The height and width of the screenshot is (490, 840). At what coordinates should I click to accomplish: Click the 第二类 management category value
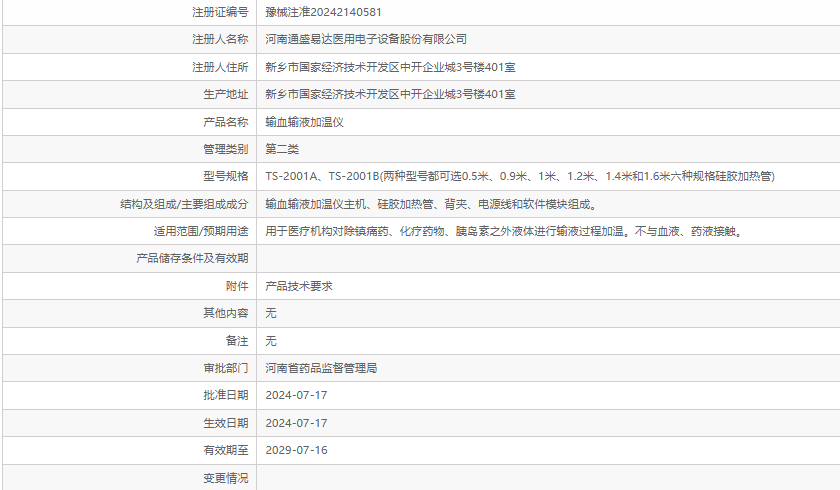[x=282, y=149]
